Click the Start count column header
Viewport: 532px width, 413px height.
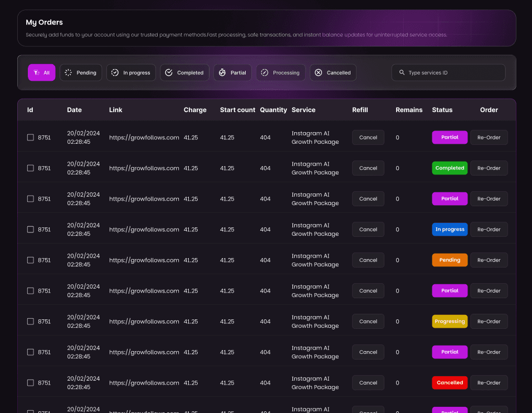[x=237, y=110]
